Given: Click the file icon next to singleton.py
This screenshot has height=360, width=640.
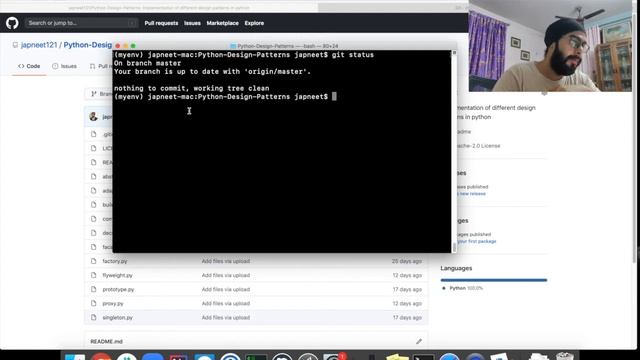Looking at the screenshot, I should (94, 318).
